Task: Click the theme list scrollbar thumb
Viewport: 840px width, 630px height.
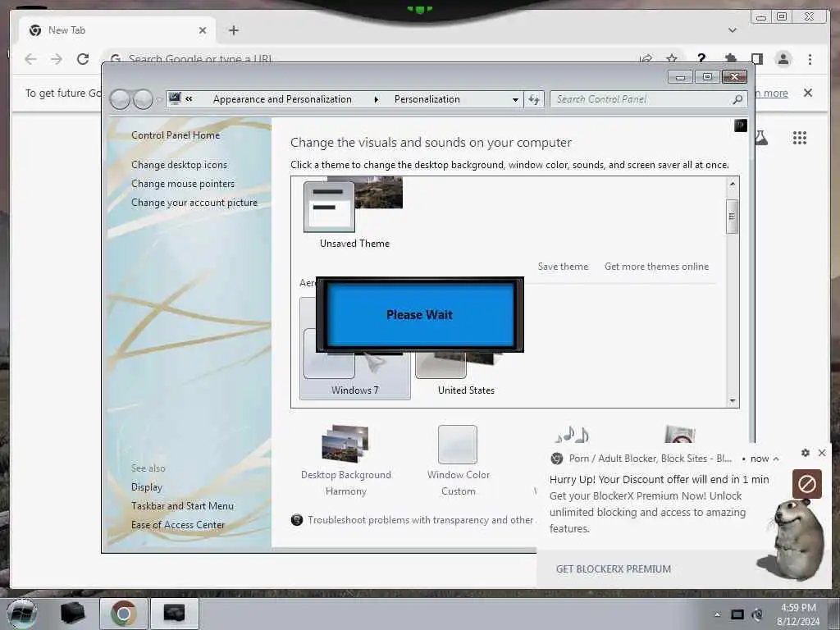Action: pyautogui.click(x=732, y=217)
